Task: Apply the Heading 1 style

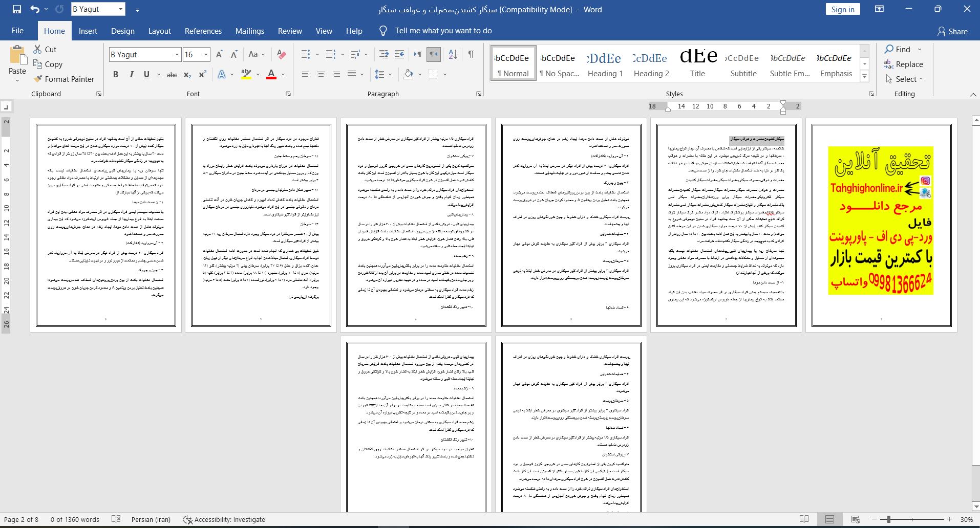Action: (x=605, y=63)
